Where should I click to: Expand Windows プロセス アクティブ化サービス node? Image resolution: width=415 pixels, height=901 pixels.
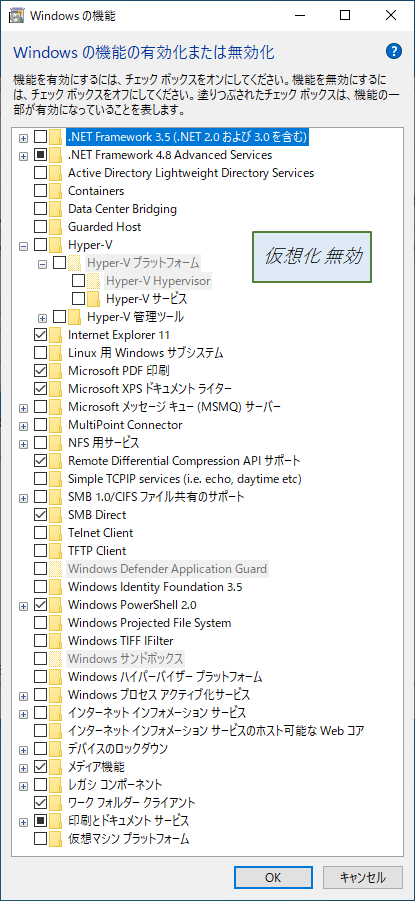pyautogui.click(x=23, y=696)
